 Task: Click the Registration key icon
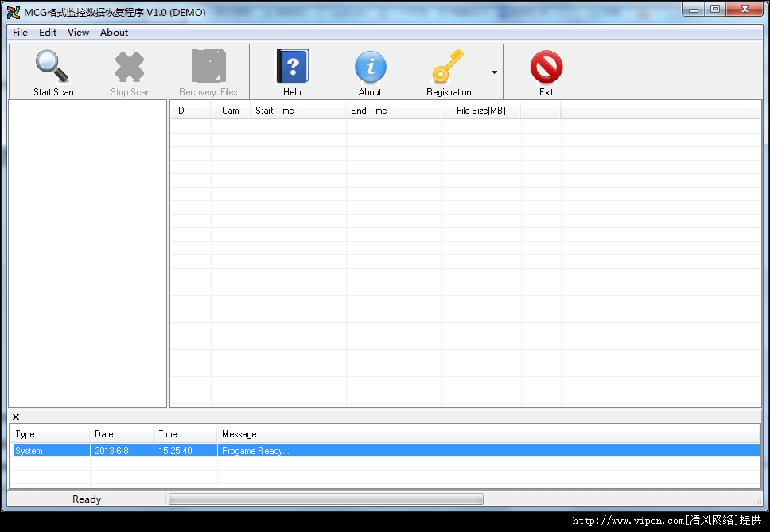[x=447, y=66]
